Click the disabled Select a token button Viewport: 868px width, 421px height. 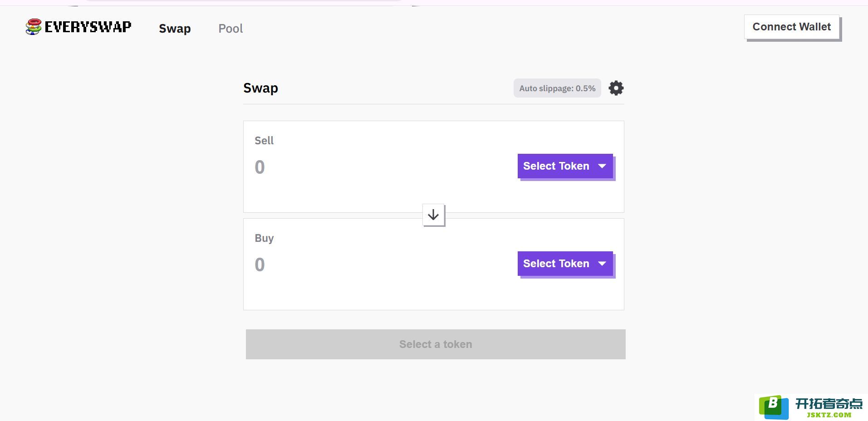click(x=436, y=344)
